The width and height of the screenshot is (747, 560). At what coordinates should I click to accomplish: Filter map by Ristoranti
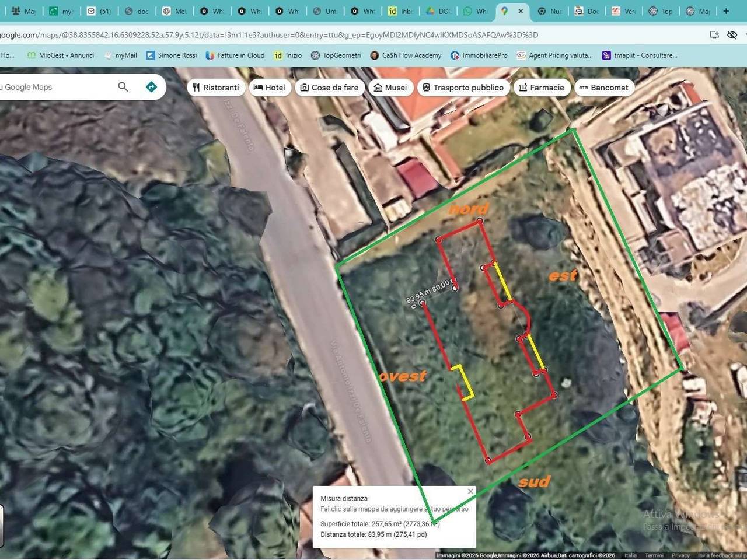click(x=216, y=87)
